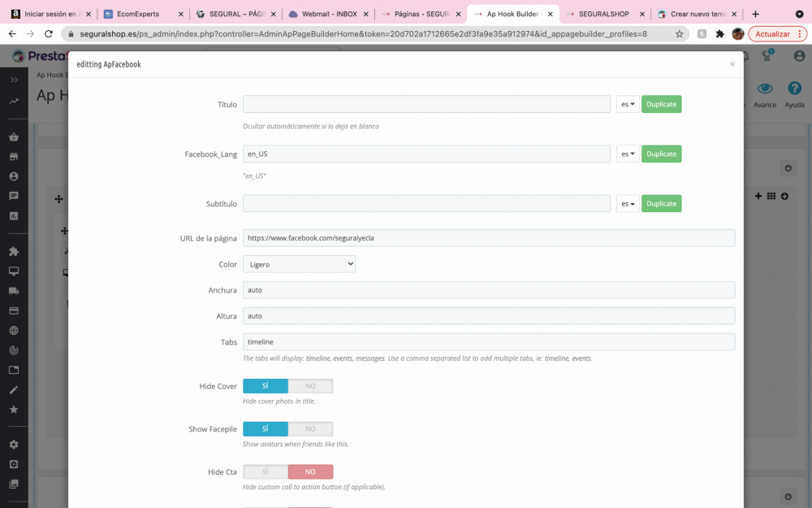
Task: Set Show Facepile to NO
Action: click(x=310, y=429)
